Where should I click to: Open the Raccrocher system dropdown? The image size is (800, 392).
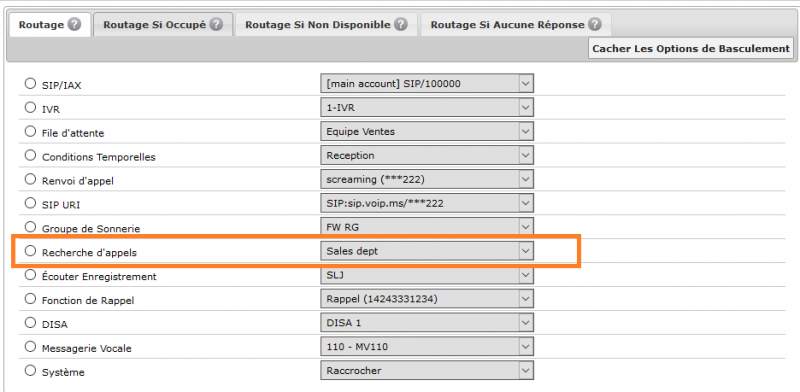tap(427, 371)
